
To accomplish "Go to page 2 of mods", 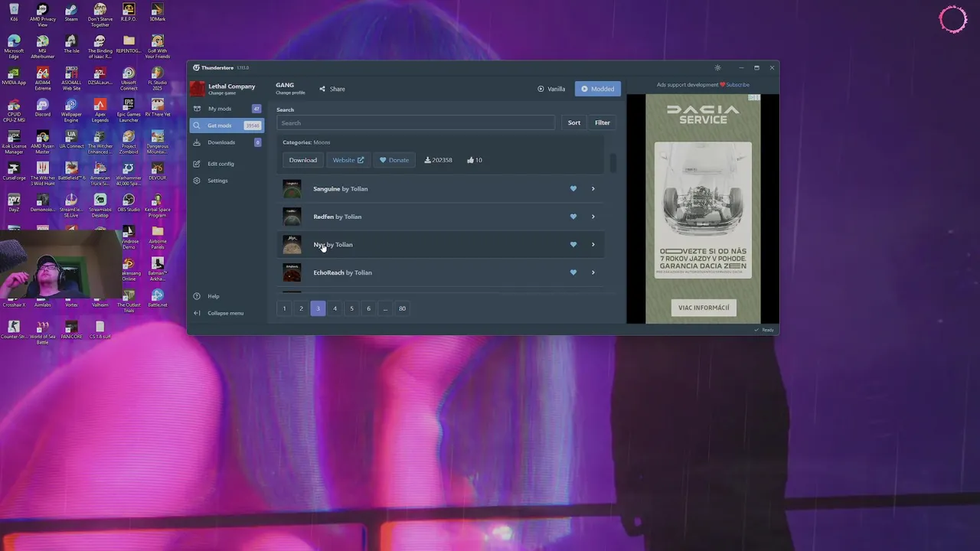I will (301, 308).
